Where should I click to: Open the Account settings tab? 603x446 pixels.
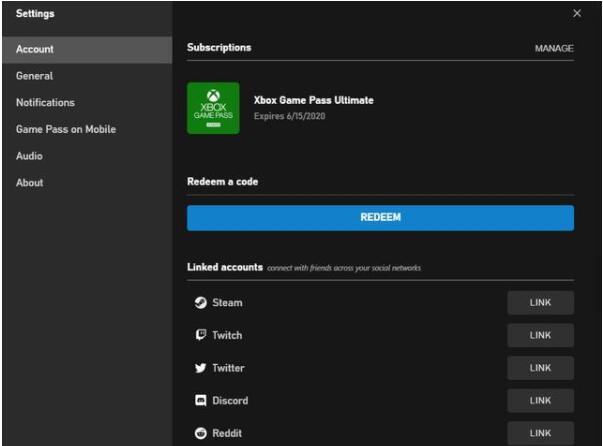click(35, 49)
